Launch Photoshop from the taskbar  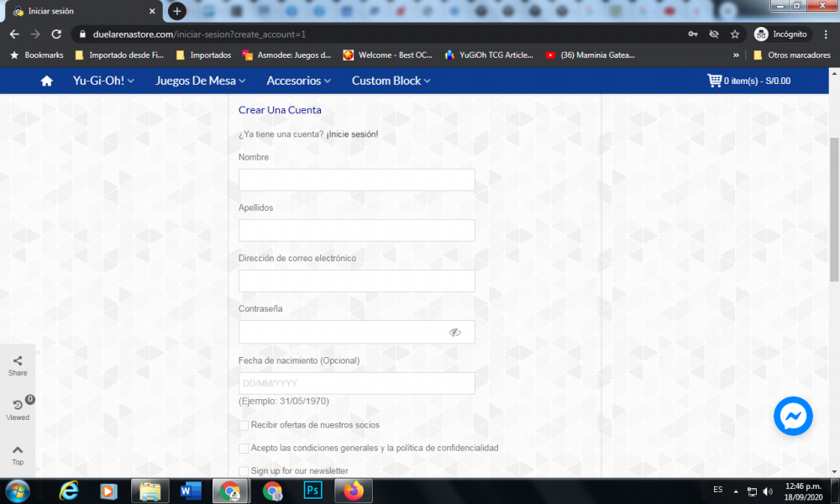click(x=312, y=491)
